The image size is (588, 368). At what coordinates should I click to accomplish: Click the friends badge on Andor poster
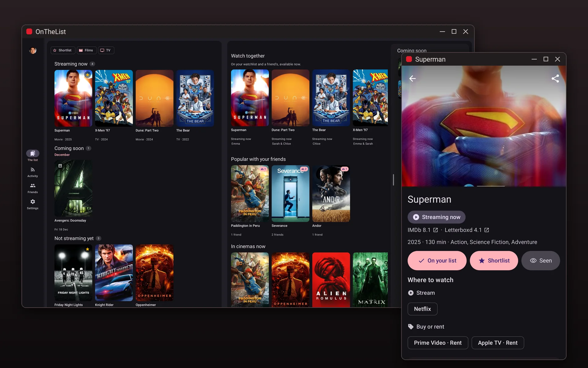point(345,169)
